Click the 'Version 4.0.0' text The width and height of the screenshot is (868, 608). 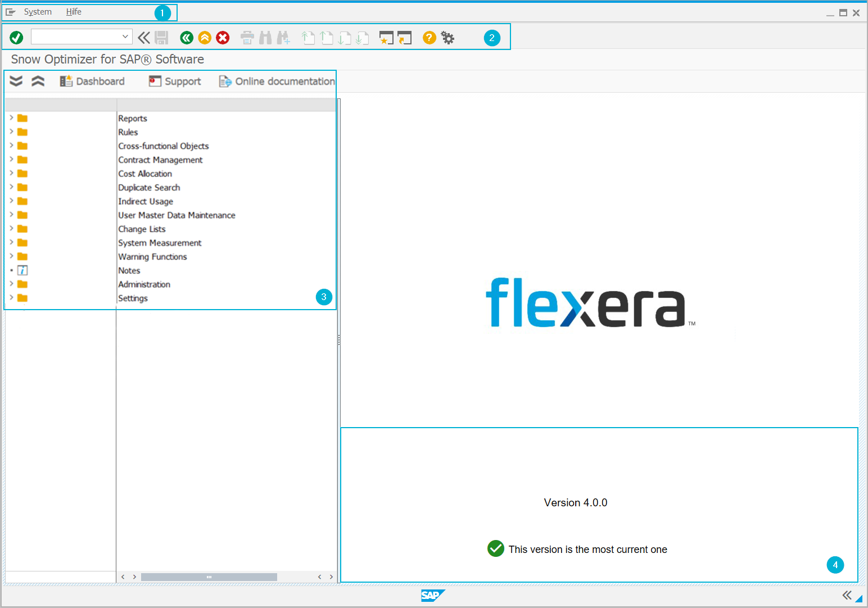click(576, 503)
